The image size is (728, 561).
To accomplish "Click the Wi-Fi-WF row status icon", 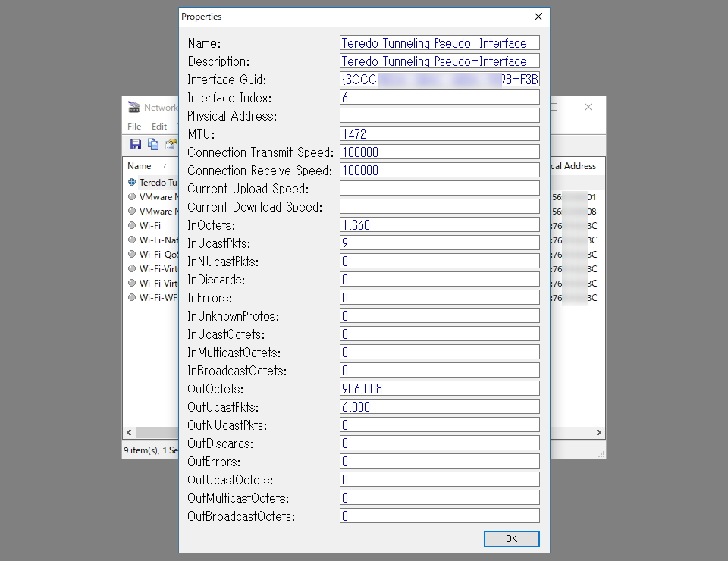I will [x=132, y=297].
